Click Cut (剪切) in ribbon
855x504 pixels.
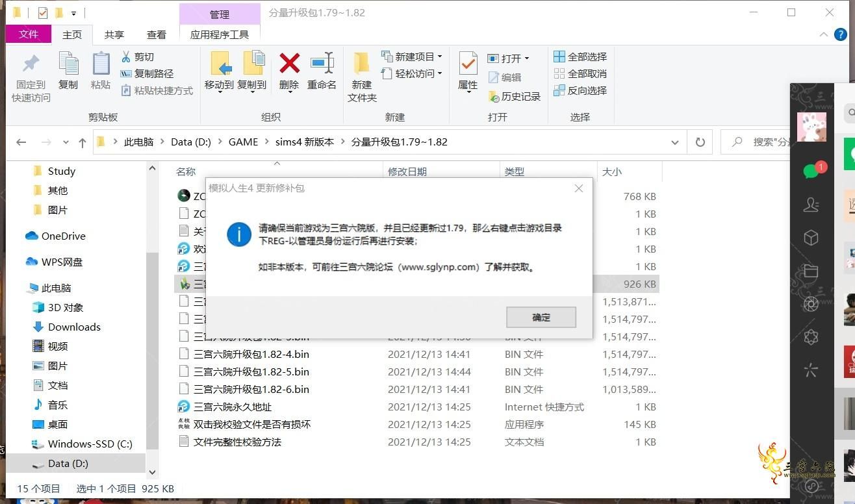click(138, 57)
